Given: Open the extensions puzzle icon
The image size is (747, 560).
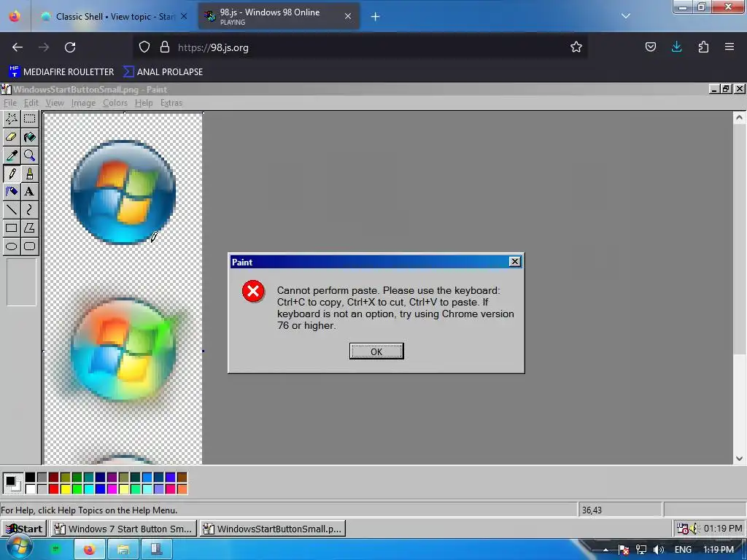Looking at the screenshot, I should [x=703, y=47].
